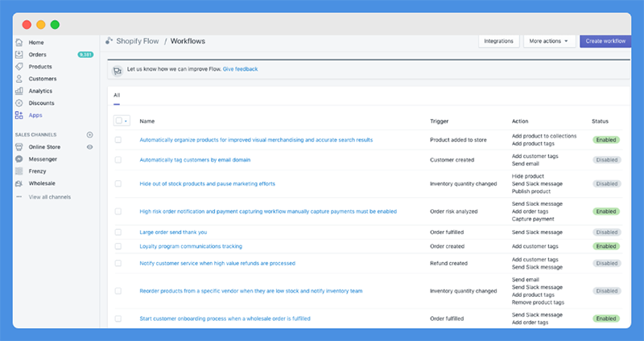Open Products in the sidebar
The image size is (644, 341).
[x=40, y=67]
